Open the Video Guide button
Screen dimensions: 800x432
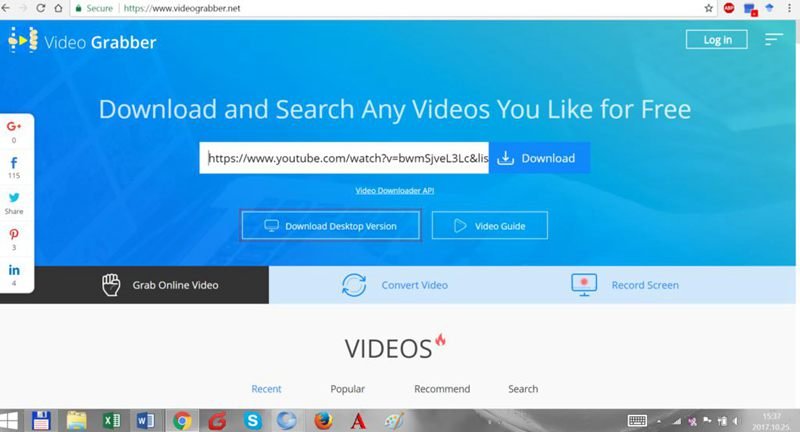pyautogui.click(x=490, y=225)
